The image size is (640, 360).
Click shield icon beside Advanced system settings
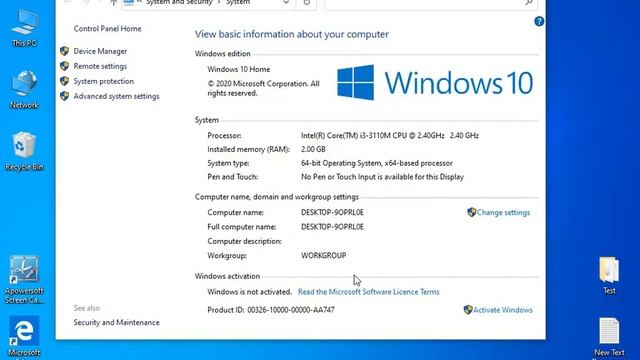tap(64, 96)
